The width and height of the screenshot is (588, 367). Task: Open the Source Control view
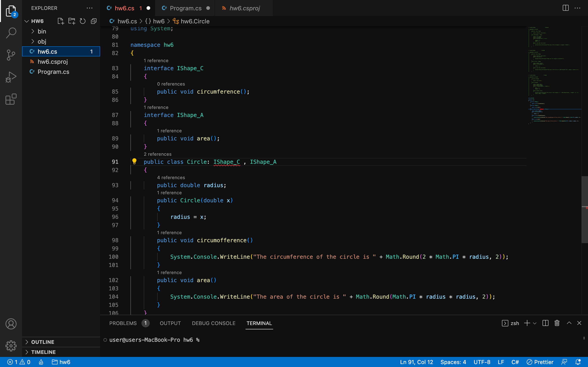point(11,55)
